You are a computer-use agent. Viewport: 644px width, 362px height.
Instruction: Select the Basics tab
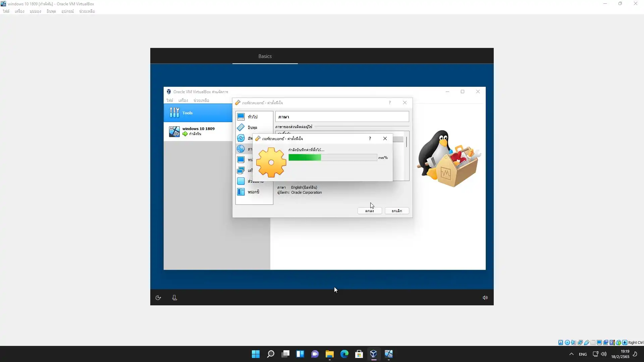pyautogui.click(x=265, y=56)
